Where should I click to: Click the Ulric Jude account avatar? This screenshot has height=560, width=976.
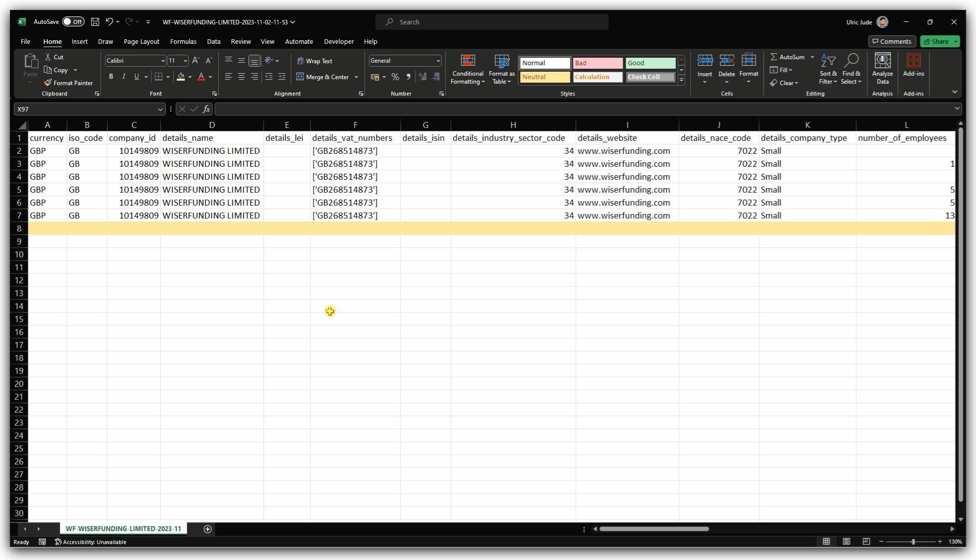(882, 22)
